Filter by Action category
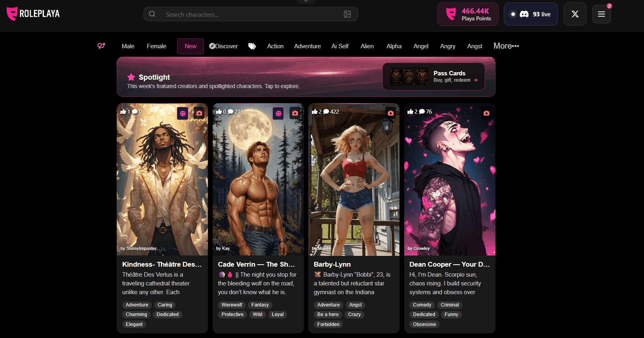 tap(275, 46)
